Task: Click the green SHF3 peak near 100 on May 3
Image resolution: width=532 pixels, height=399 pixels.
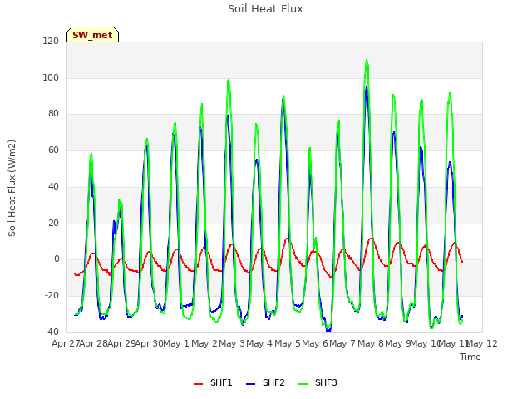Action: click(x=229, y=80)
